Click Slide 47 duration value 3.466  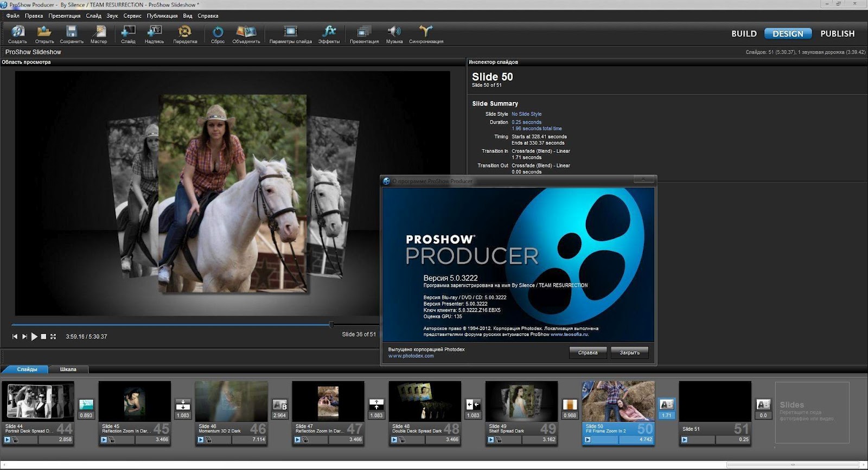pyautogui.click(x=355, y=440)
